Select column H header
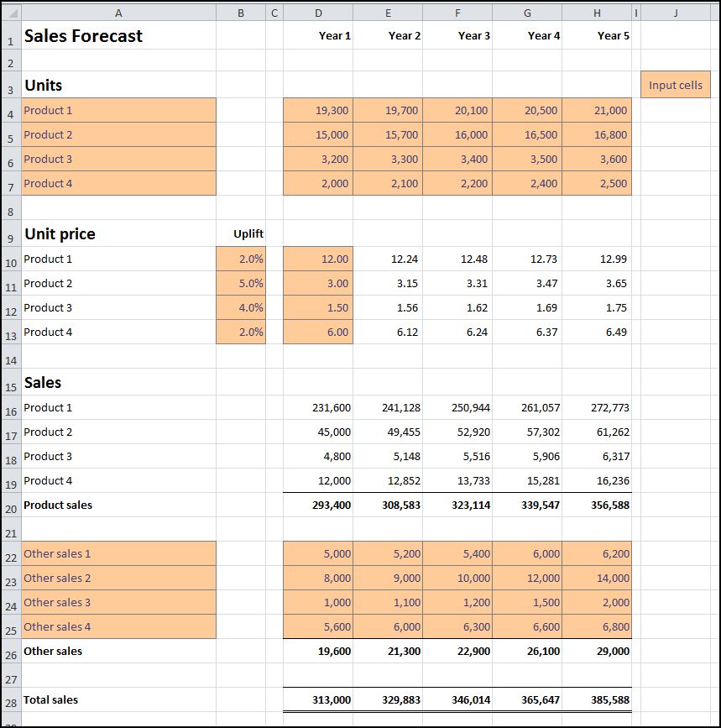Image resolution: width=721 pixels, height=728 pixels. tap(597, 13)
